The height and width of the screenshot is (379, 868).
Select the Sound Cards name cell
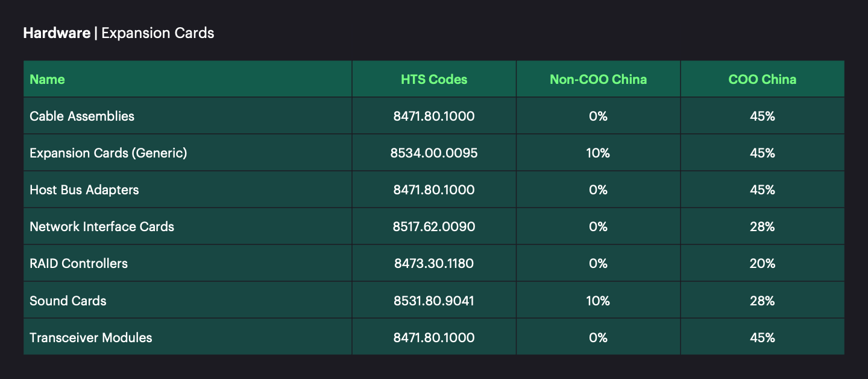pos(68,301)
